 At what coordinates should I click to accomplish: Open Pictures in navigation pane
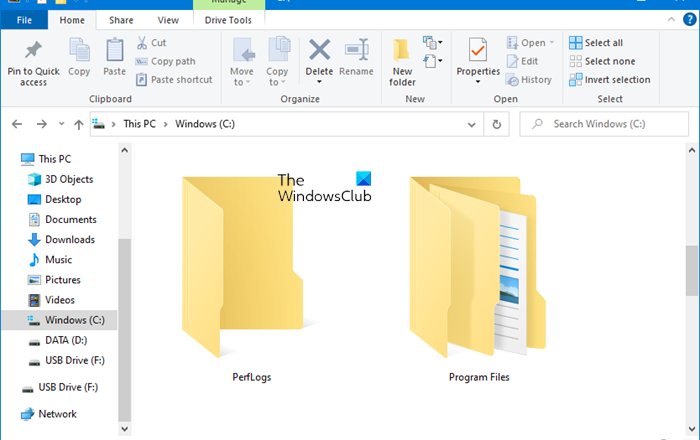pos(54,280)
